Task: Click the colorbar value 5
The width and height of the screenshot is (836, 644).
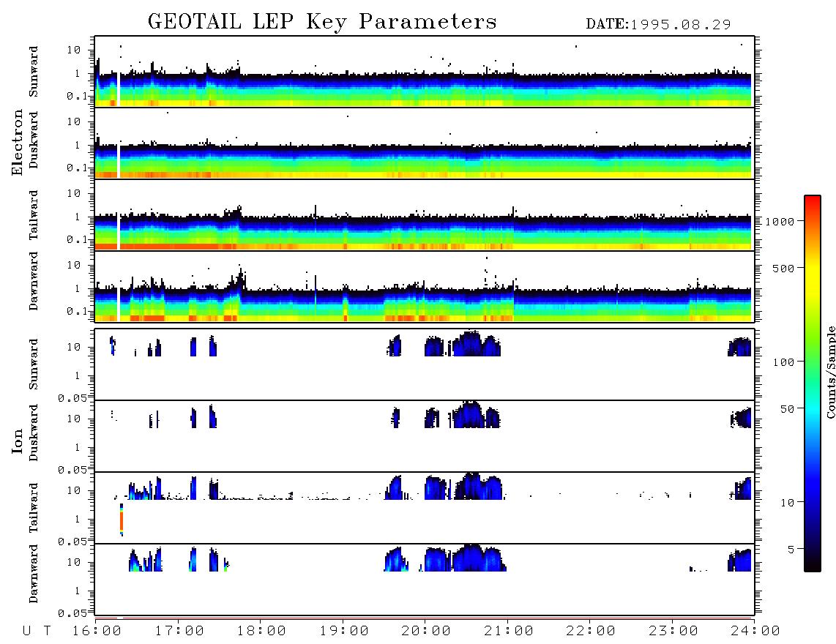Action: 792,550
